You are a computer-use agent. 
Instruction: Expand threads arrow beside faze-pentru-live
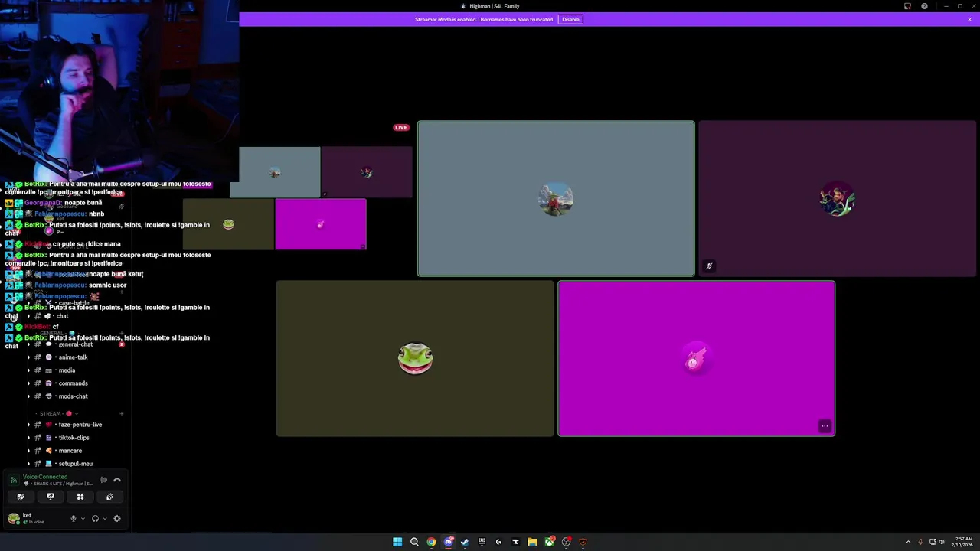(29, 425)
